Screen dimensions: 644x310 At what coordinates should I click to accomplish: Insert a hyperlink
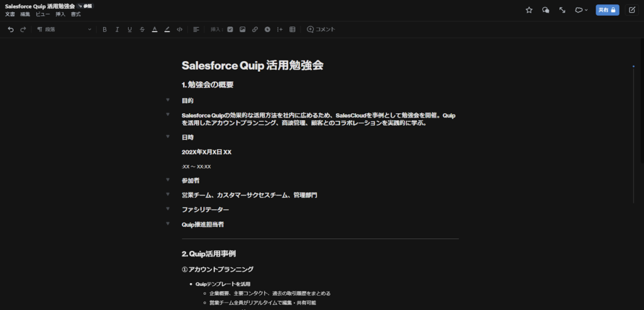tap(255, 30)
